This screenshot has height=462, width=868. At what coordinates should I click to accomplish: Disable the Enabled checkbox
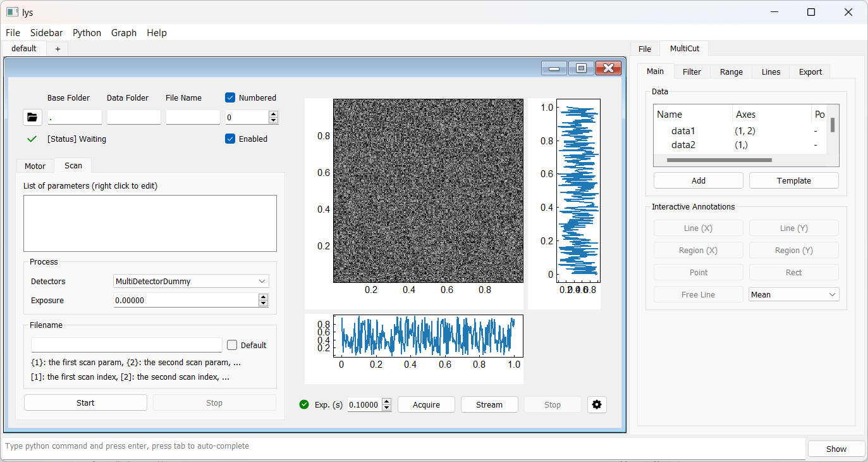231,139
